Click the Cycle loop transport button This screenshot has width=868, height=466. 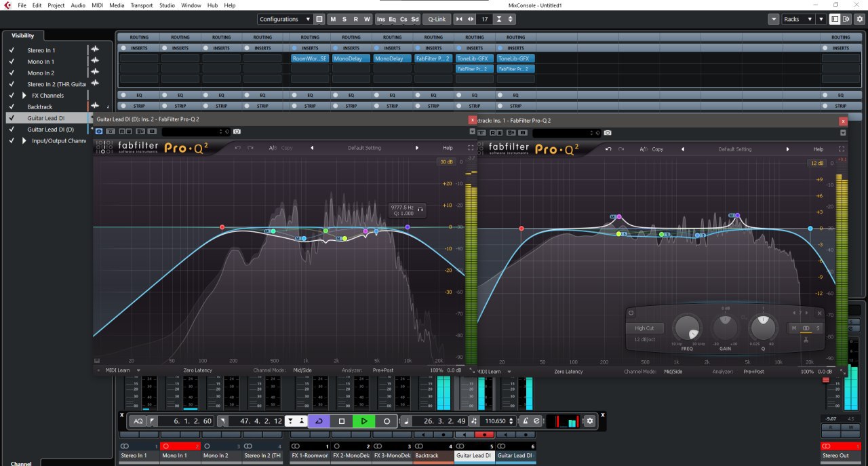coord(319,421)
